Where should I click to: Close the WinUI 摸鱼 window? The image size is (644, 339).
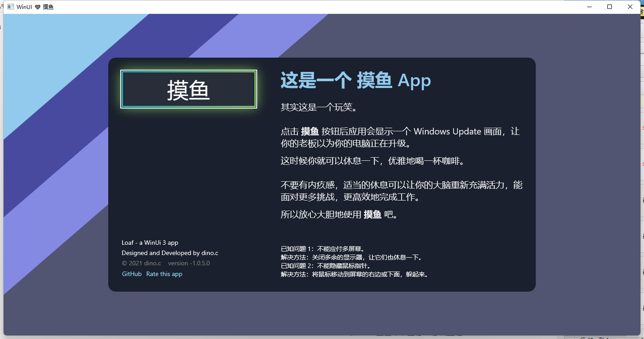coord(630,7)
